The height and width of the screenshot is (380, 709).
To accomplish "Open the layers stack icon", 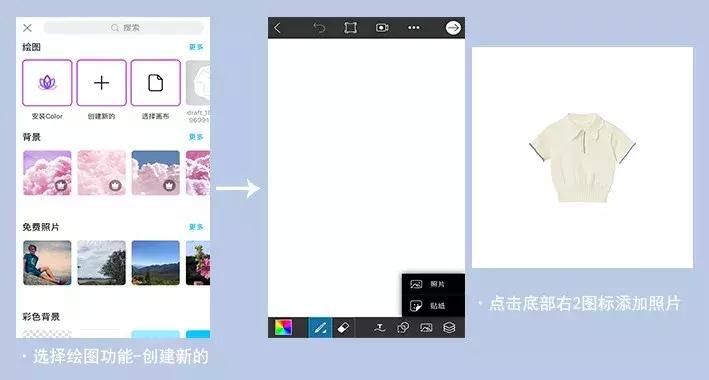I will click(449, 328).
